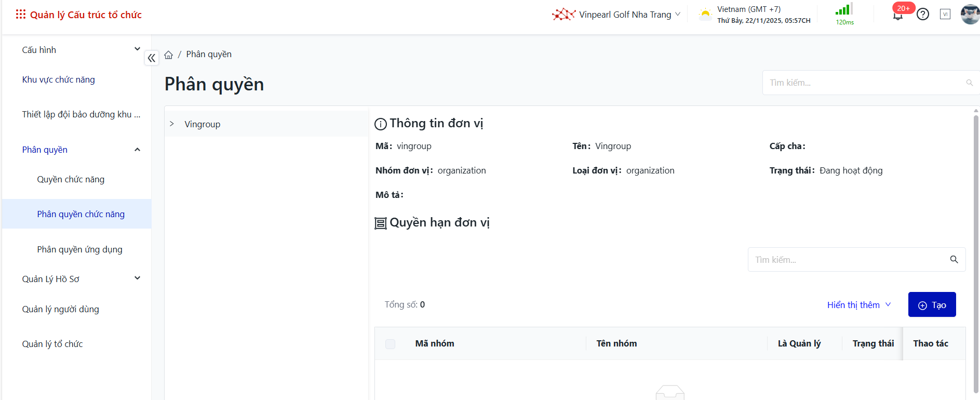Screen dimensions: 980x400
Task: Open the notifications bell
Action: (x=897, y=15)
